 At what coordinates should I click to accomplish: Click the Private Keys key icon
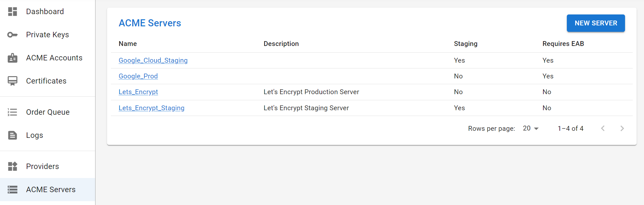coord(13,35)
